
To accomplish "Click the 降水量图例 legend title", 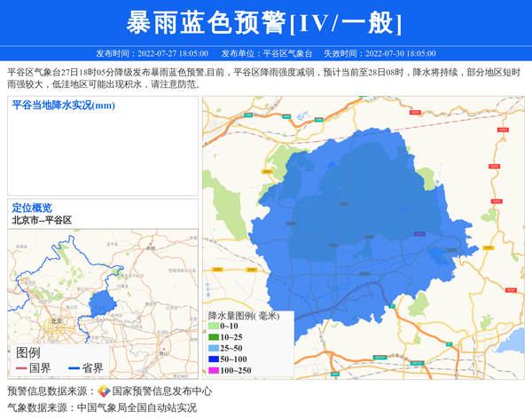I will click(243, 315).
